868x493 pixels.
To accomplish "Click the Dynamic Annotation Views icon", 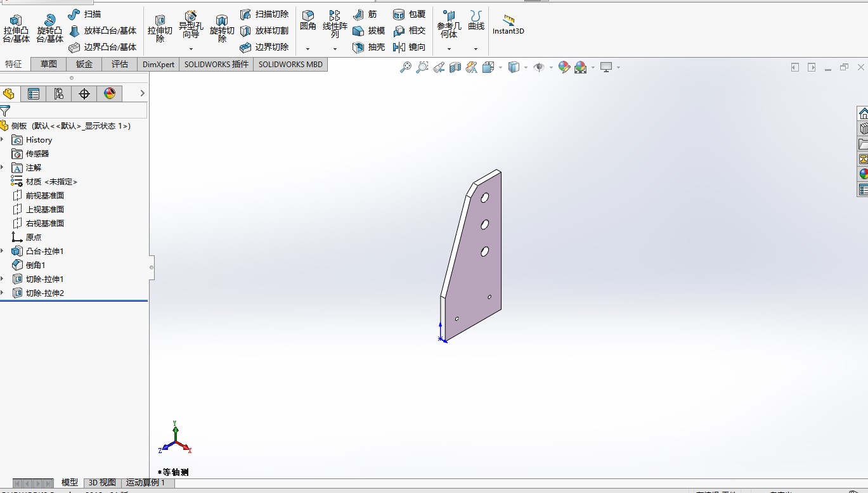I will coord(472,67).
